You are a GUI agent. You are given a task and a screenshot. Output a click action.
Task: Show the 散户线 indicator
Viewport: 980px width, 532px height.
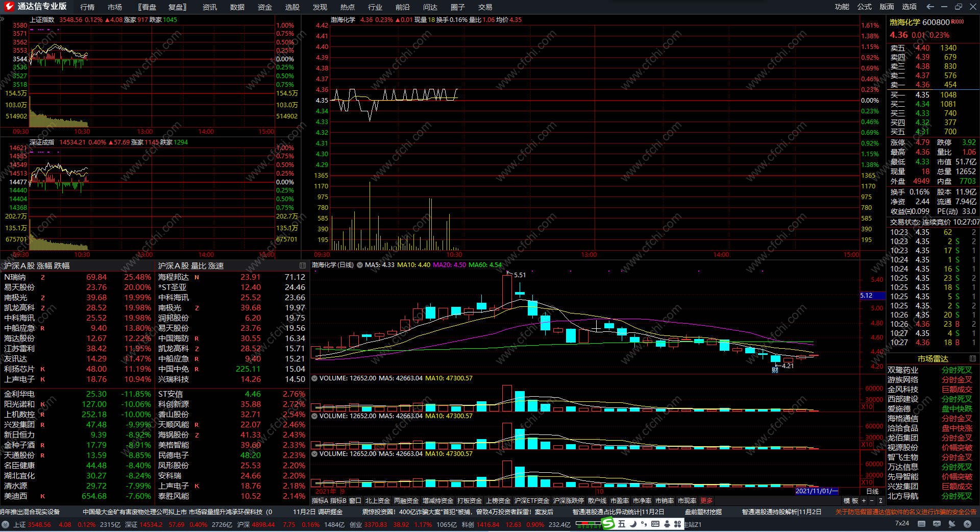[x=597, y=501]
